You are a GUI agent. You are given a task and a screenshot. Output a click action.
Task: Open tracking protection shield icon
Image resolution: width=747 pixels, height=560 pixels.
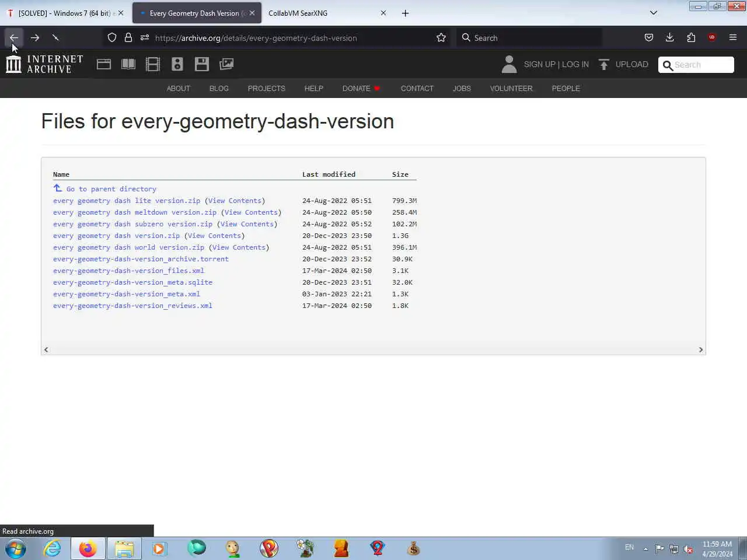112,38
